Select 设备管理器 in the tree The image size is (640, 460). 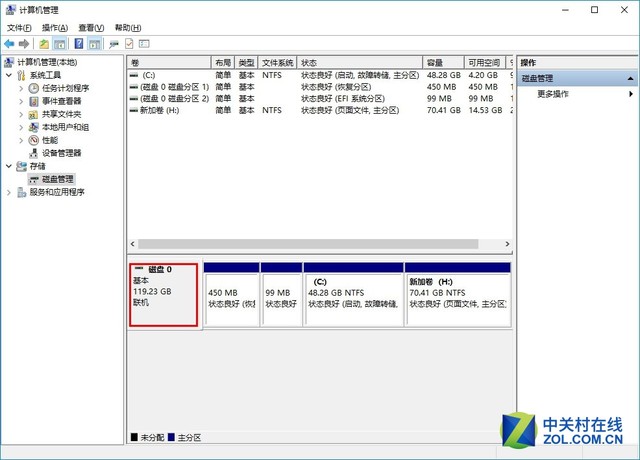point(62,153)
